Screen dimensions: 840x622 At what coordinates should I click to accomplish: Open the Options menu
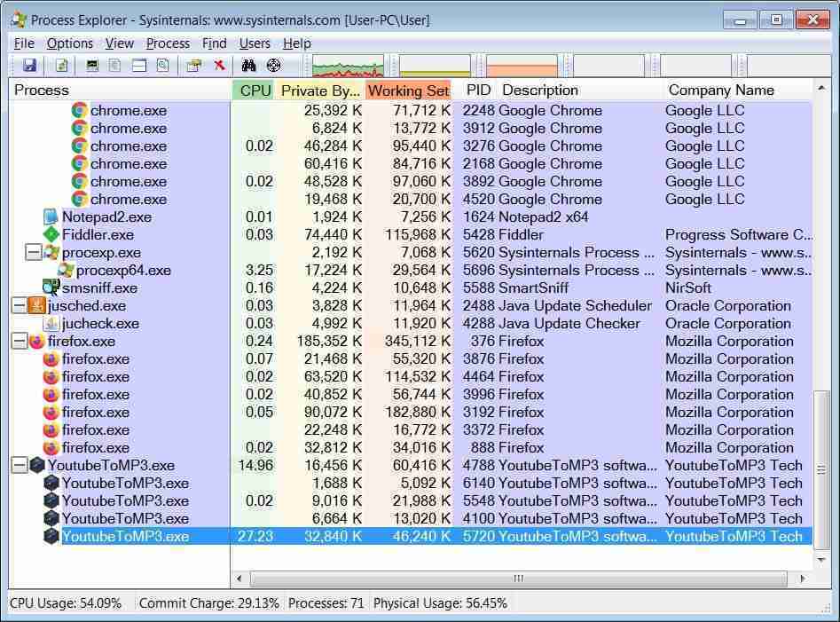(70, 43)
